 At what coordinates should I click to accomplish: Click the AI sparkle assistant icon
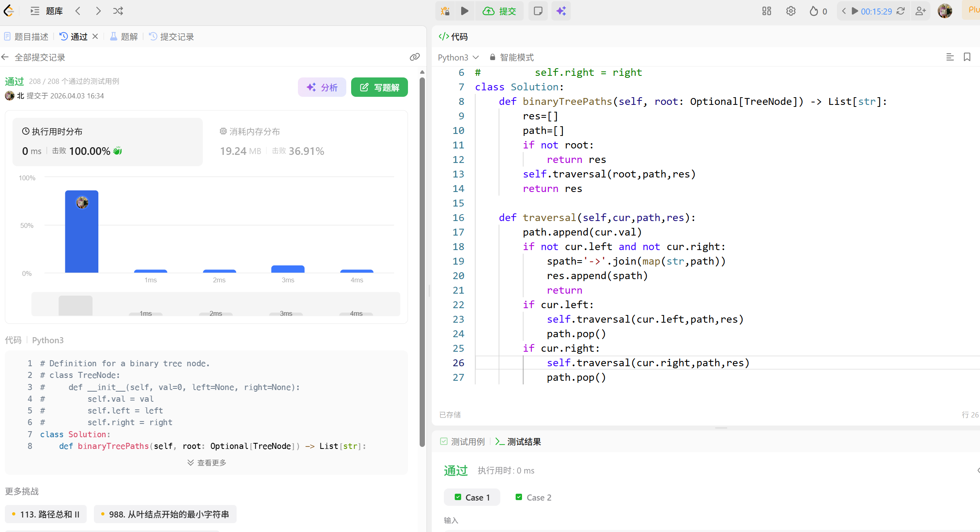(561, 11)
